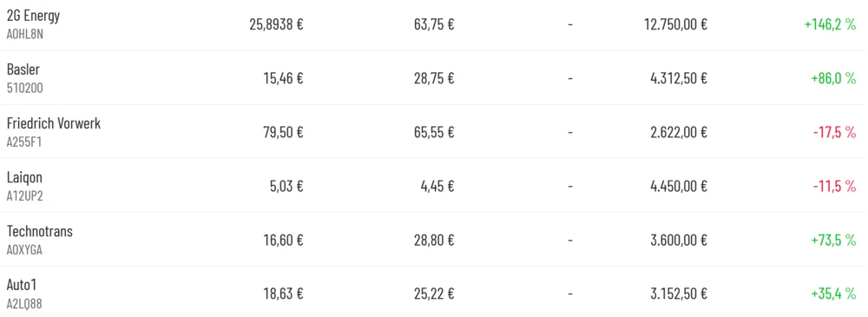Open the Technotrans stock entry
The image size is (868, 317).
[40, 231]
